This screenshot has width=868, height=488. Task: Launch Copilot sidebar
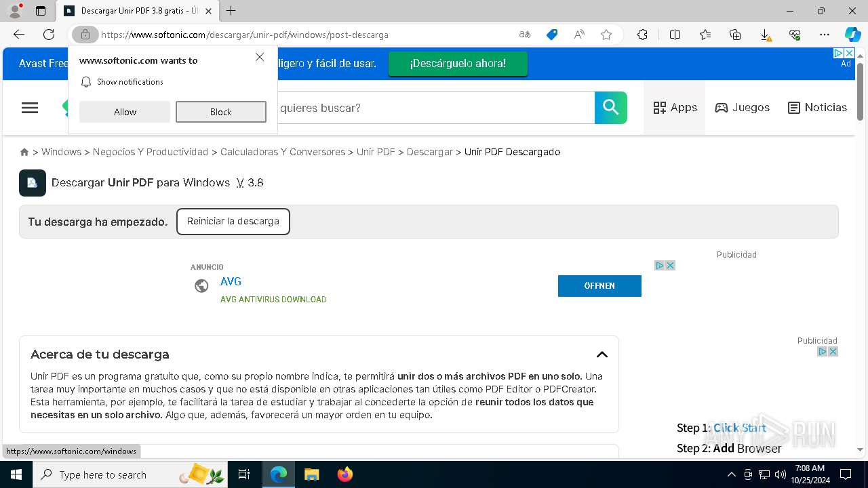click(852, 35)
